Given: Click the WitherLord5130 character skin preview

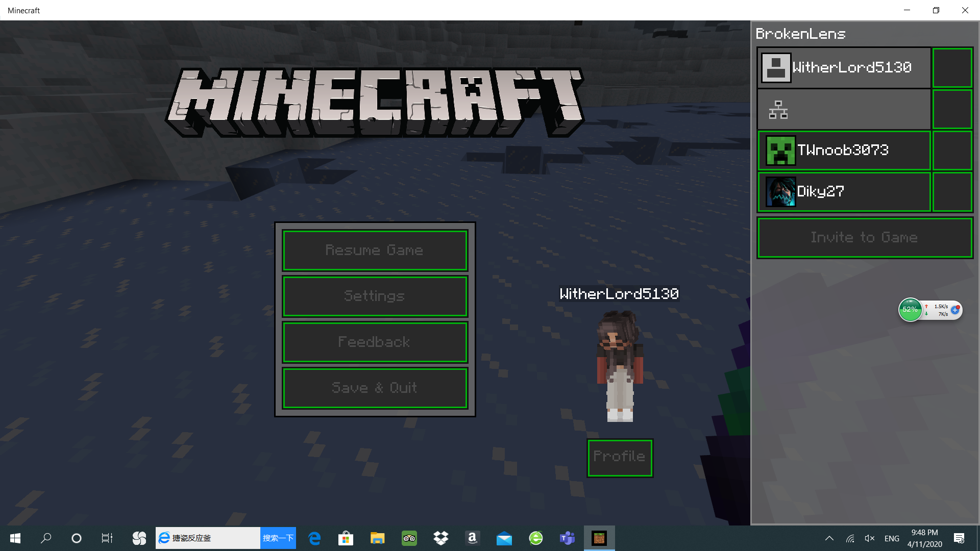Looking at the screenshot, I should [620, 366].
